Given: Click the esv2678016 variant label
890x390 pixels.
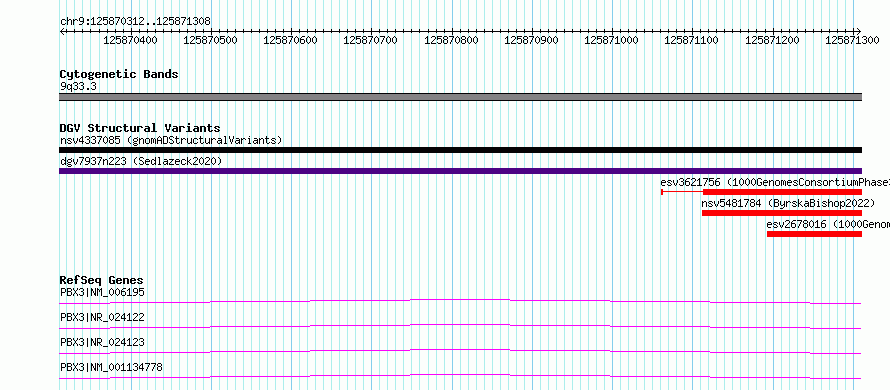Looking at the screenshot, I should (x=828, y=224).
